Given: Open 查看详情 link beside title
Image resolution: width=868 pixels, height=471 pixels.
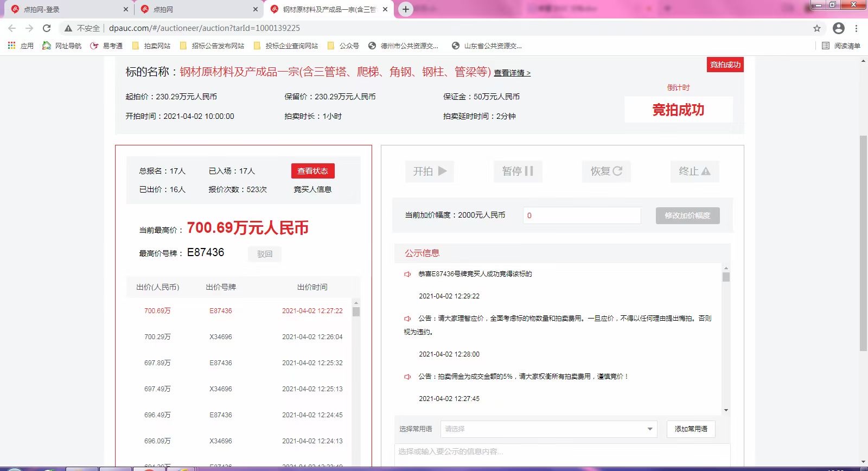Looking at the screenshot, I should [x=512, y=73].
